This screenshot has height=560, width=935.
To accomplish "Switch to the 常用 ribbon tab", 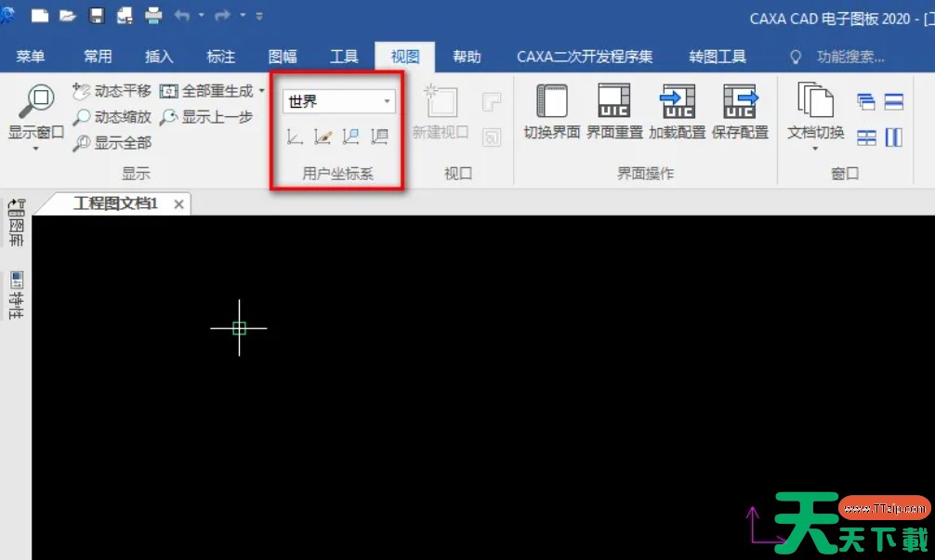I will (98, 57).
